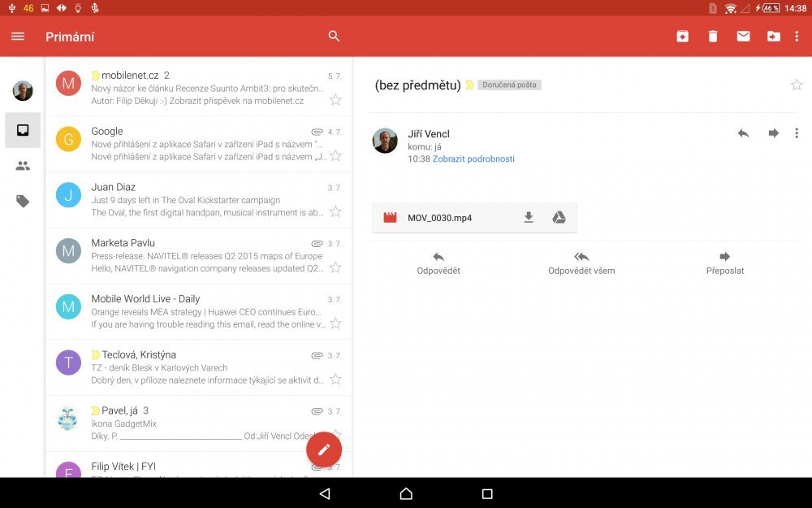The image size is (812, 508).
Task: Tap 'Odpovědět' to reply
Action: click(438, 263)
